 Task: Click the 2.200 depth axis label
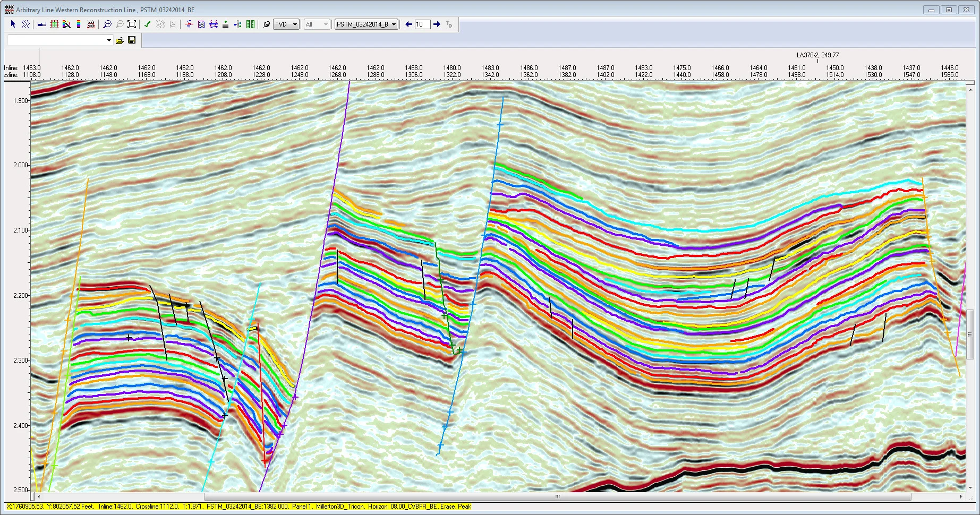coord(20,295)
